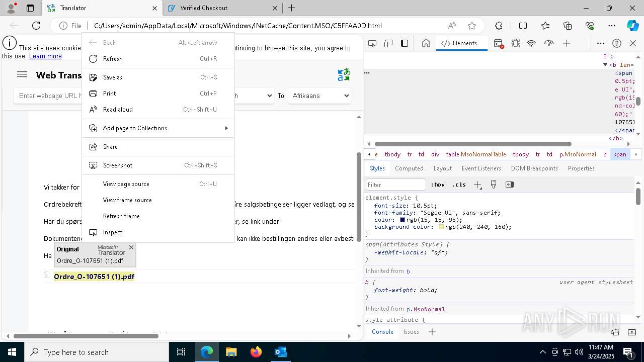Expand the Add page to Collections submenu arrow
This screenshot has width=644, height=362.
tap(226, 128)
